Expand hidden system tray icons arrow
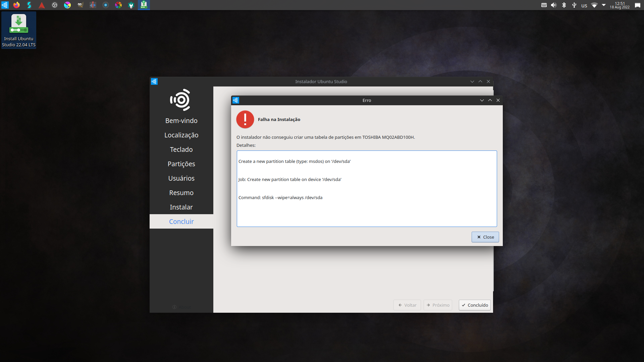 point(604,5)
